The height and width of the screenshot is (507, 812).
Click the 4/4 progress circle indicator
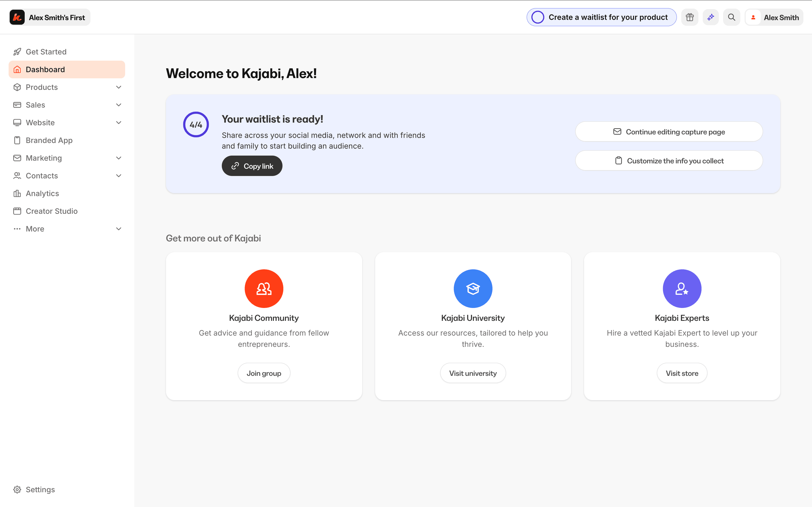pos(196,124)
